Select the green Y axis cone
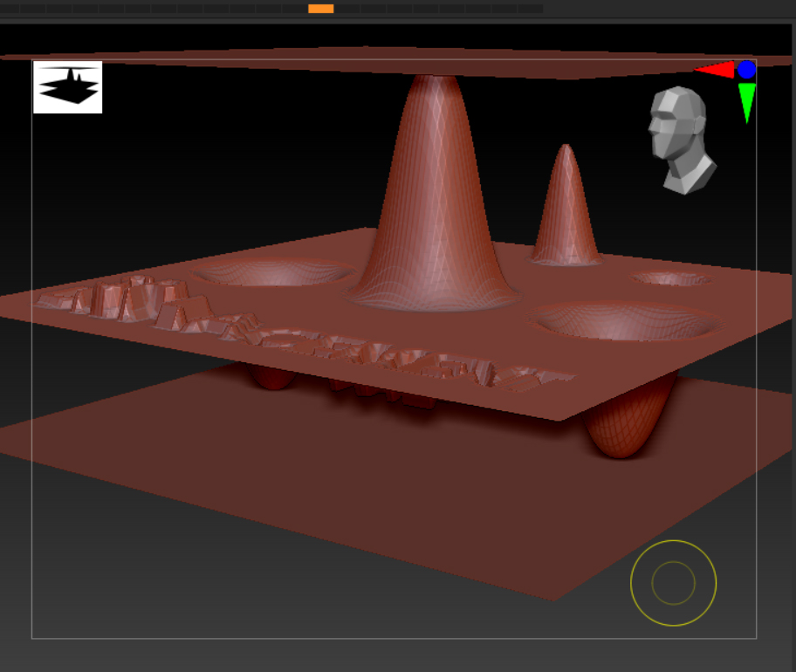 (747, 103)
